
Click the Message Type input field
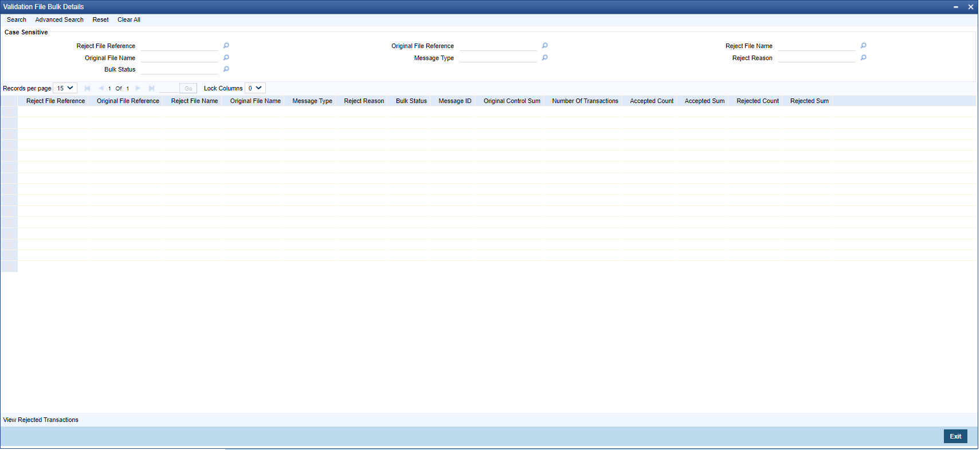pos(498,58)
